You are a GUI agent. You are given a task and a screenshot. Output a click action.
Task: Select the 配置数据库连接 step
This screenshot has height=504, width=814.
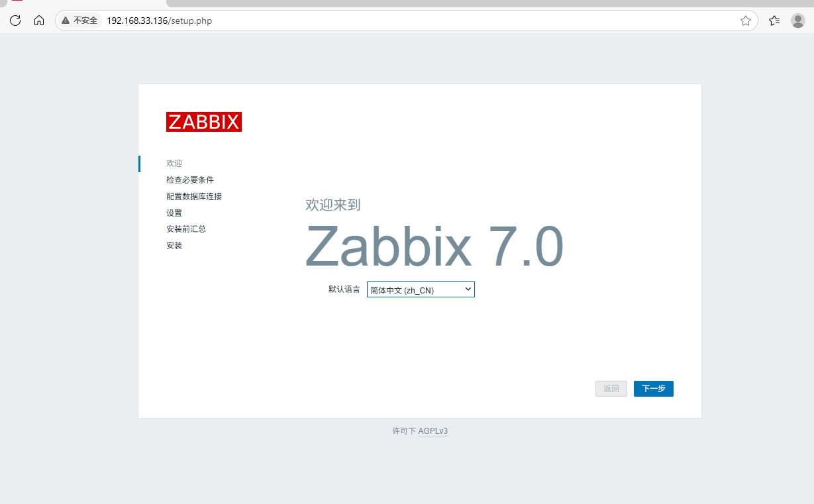pos(194,197)
